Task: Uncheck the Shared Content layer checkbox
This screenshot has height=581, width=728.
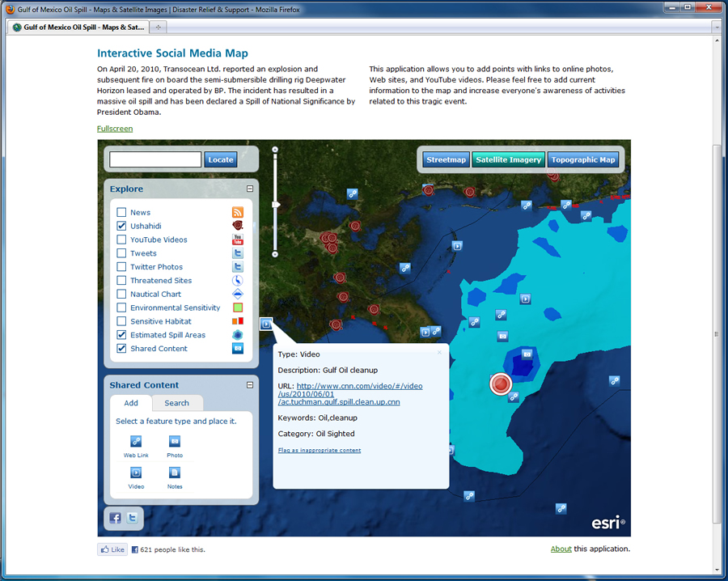Action: [x=121, y=348]
